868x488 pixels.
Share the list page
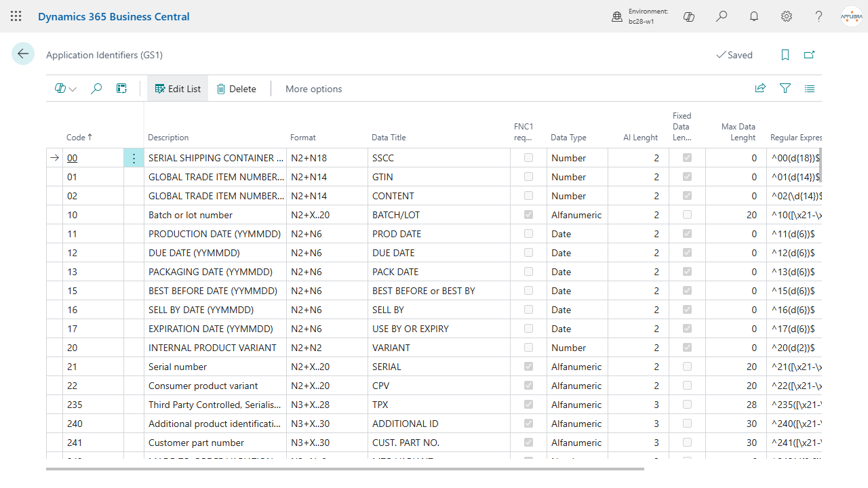pyautogui.click(x=761, y=89)
